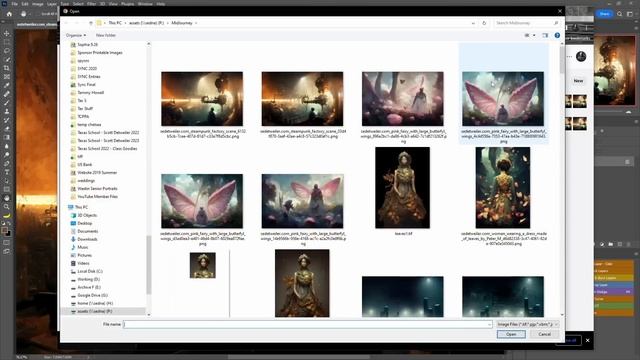Click the file list vertical scrollbar
Image resolution: width=640 pixels, height=360 pixels.
click(x=562, y=60)
